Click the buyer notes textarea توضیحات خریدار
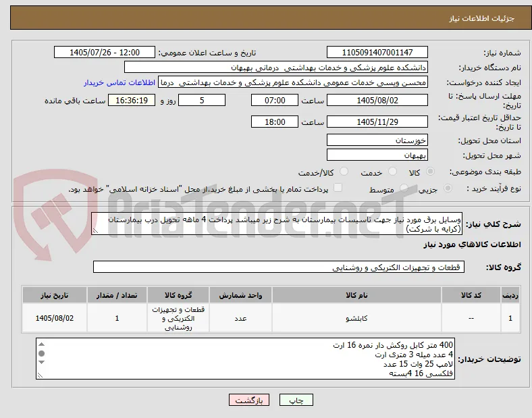Viewport: 532px width, 418px height. click(245, 359)
